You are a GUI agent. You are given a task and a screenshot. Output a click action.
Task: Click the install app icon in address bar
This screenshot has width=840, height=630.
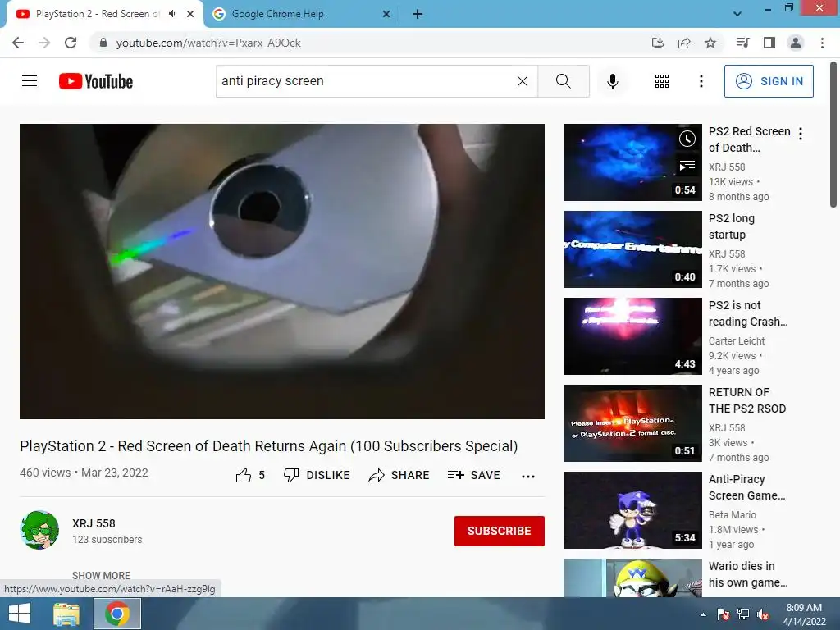(658, 43)
